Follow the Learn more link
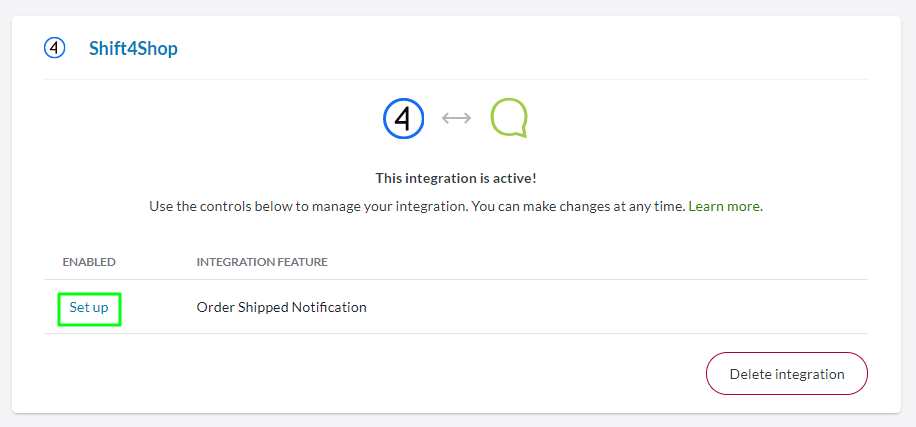916x427 pixels. coord(724,206)
